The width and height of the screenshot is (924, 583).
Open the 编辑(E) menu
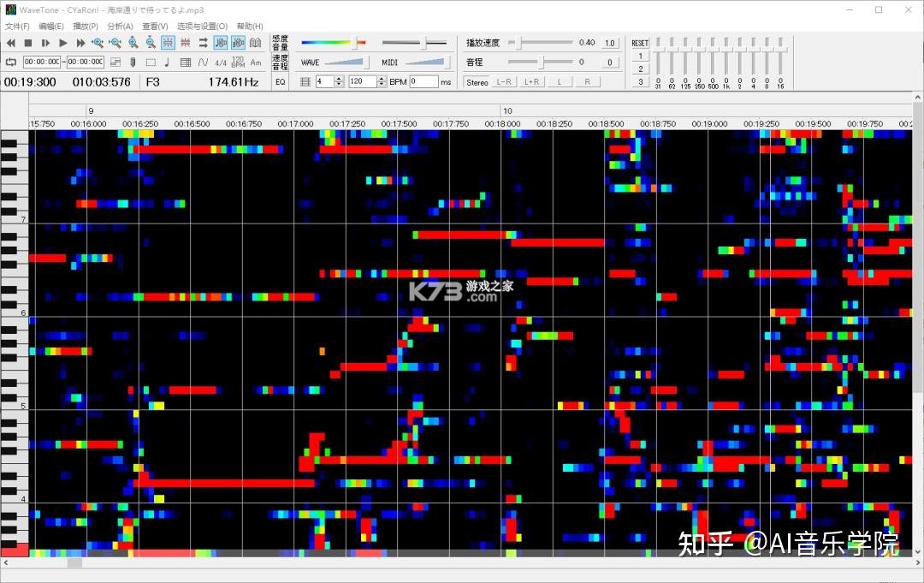tap(51, 26)
